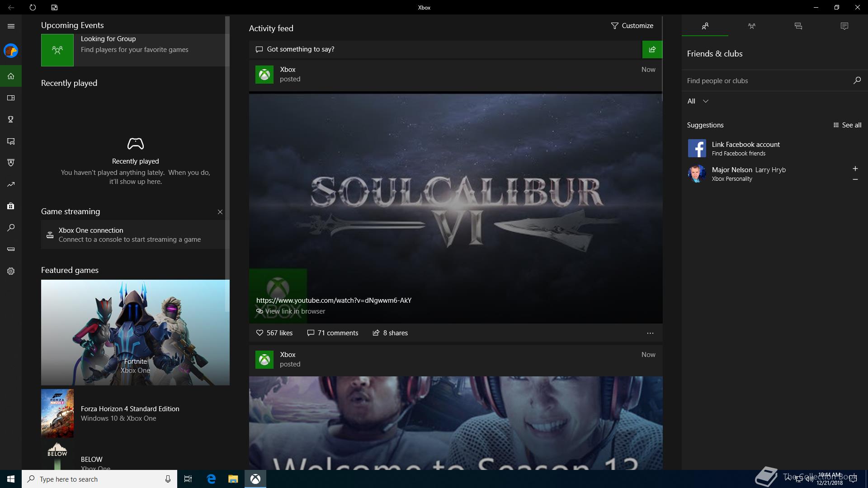The height and width of the screenshot is (488, 868).
Task: Open Forza Horizon 4 cover thumbnail
Action: tap(57, 413)
